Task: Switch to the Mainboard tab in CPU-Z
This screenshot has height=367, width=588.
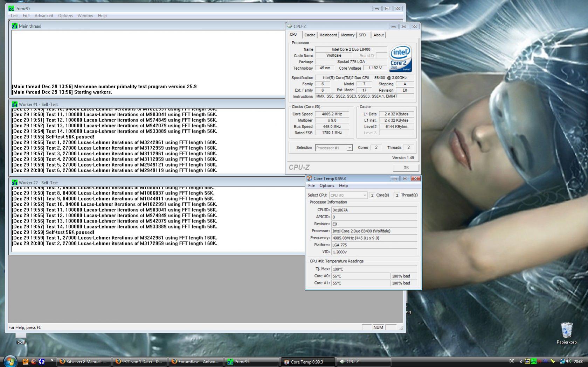Action: tap(328, 35)
